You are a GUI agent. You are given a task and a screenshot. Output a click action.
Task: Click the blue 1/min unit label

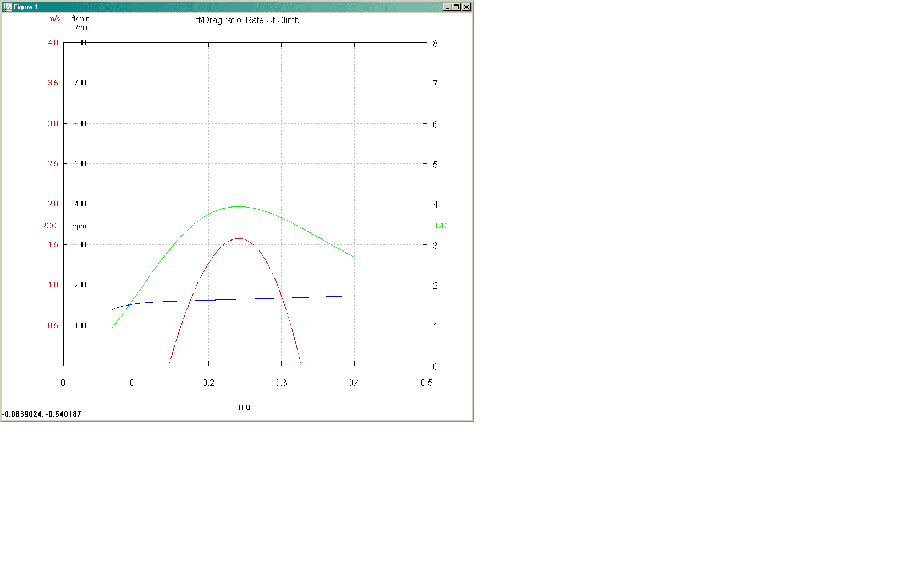pos(81,28)
